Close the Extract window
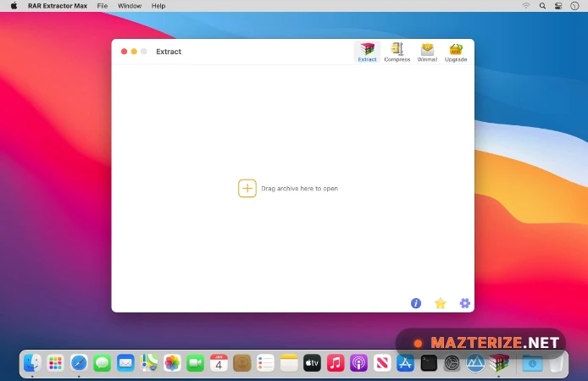The image size is (588, 381). 125,52
